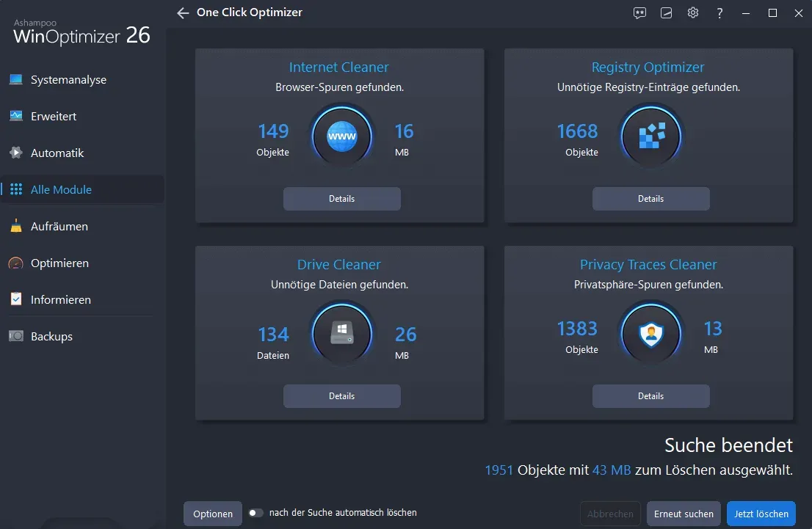Click the Optimieren gauge icon

(16, 263)
